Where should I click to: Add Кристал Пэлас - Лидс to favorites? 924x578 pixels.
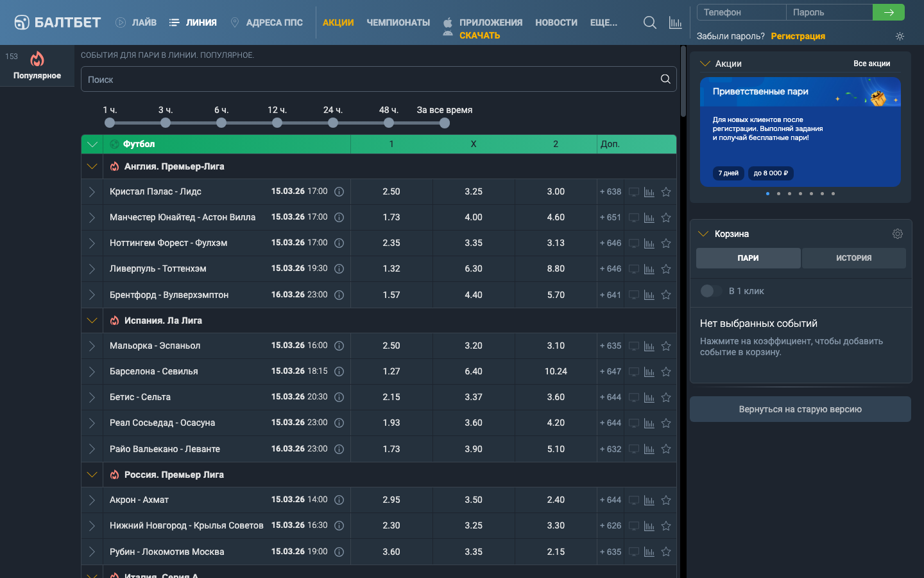coord(666,192)
